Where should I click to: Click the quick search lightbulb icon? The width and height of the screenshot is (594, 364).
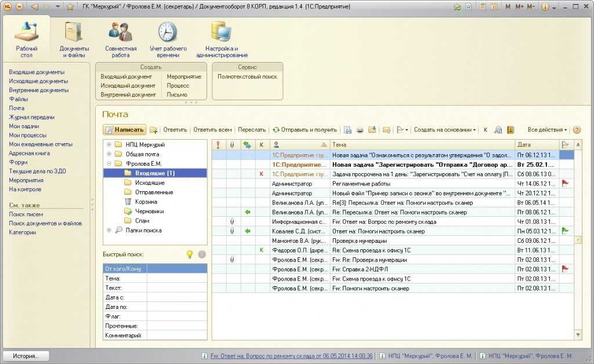point(189,254)
